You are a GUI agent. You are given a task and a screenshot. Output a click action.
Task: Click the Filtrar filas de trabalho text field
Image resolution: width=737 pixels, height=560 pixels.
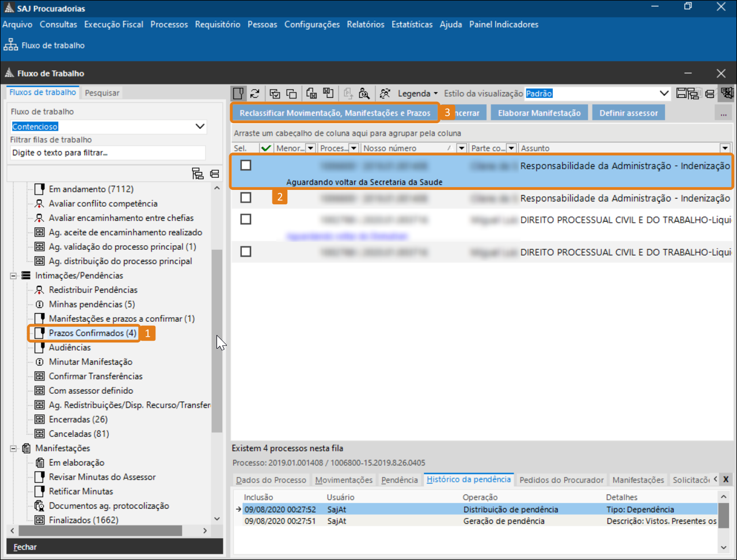(108, 153)
